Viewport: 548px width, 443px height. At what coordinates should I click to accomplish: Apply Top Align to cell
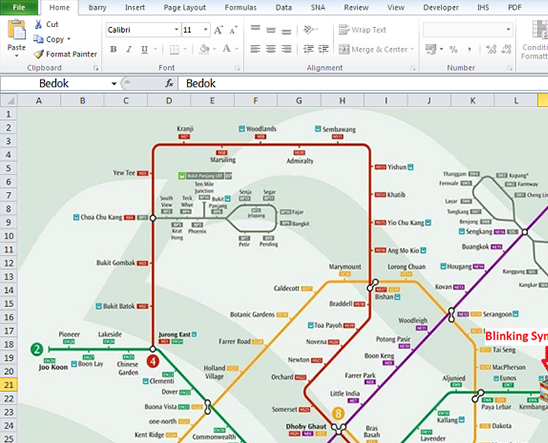point(255,28)
